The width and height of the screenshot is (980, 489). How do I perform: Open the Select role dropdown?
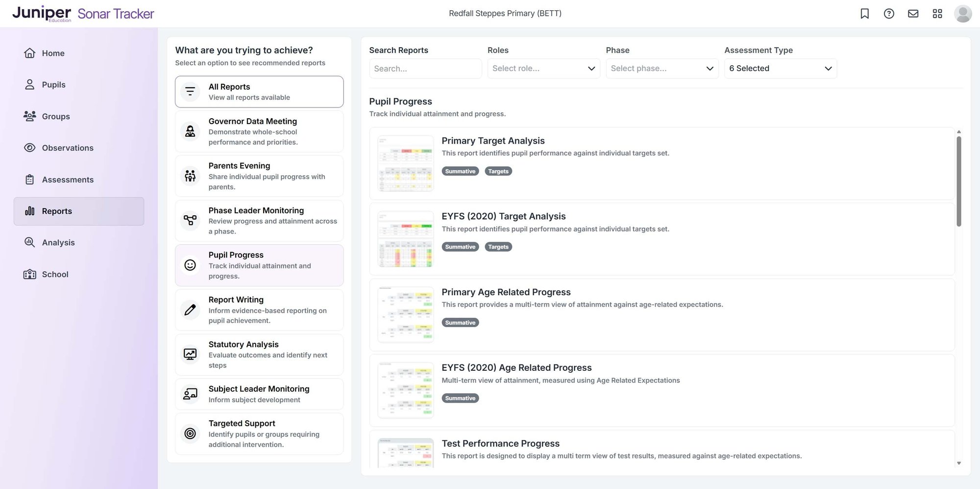543,68
